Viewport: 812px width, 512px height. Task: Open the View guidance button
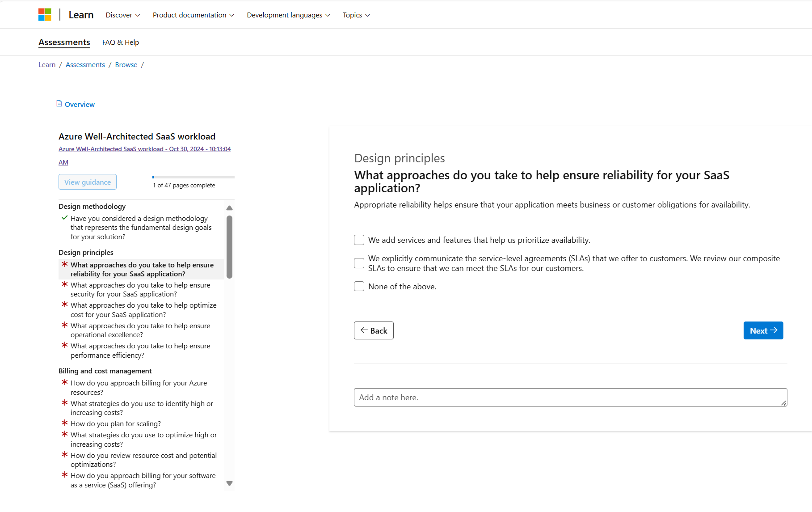[x=88, y=182]
